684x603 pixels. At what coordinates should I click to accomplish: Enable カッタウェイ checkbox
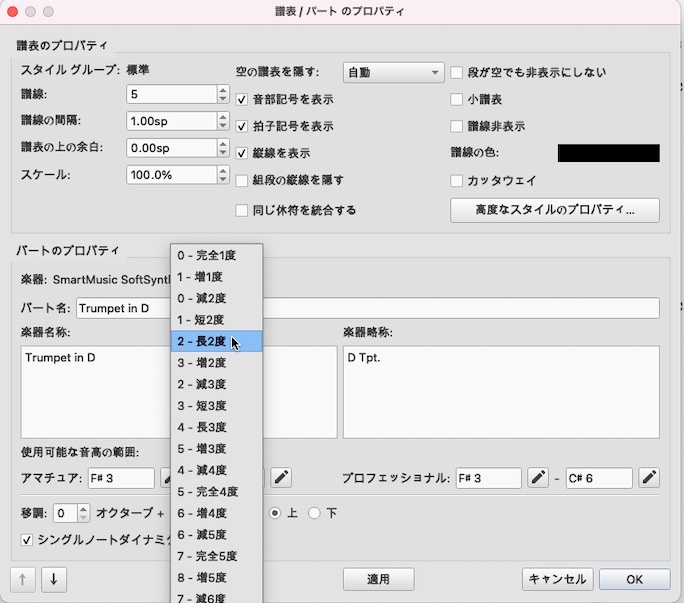(458, 181)
